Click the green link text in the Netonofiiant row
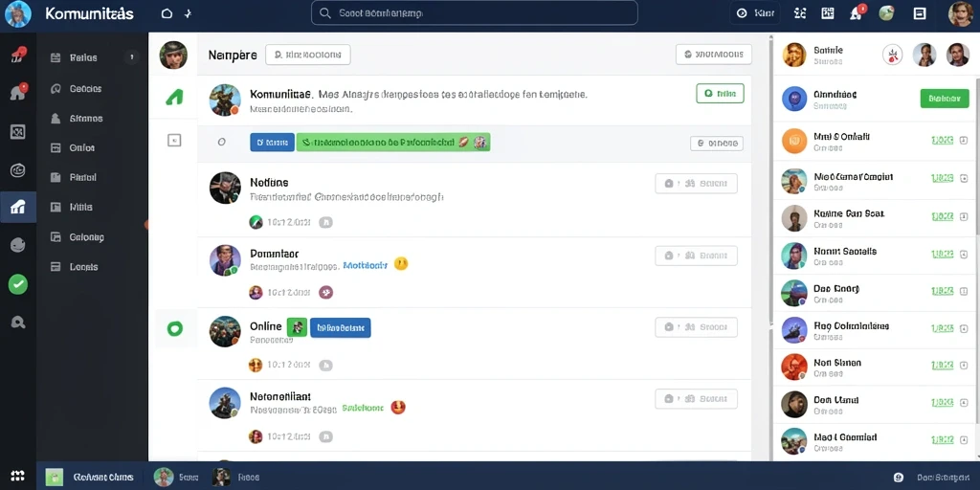 [x=363, y=408]
